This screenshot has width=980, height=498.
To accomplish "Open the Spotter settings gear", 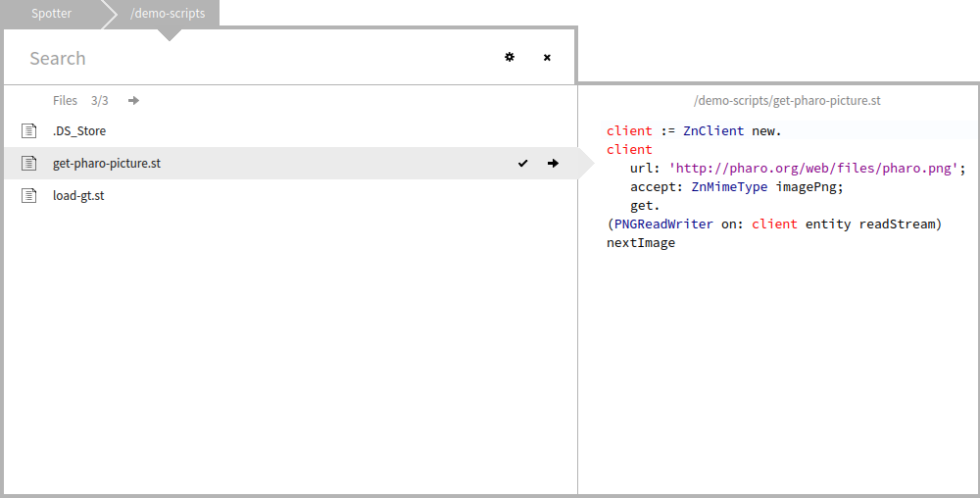I will (510, 58).
